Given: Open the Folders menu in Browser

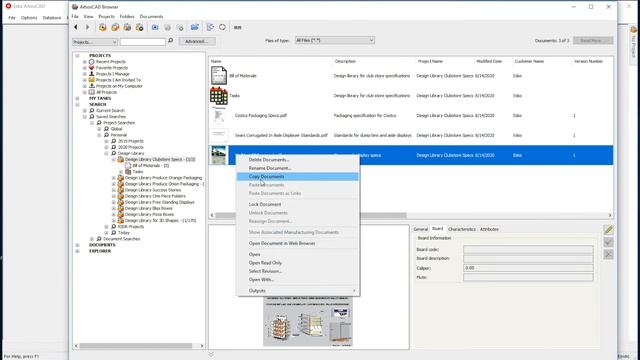Looking at the screenshot, I should tap(127, 16).
